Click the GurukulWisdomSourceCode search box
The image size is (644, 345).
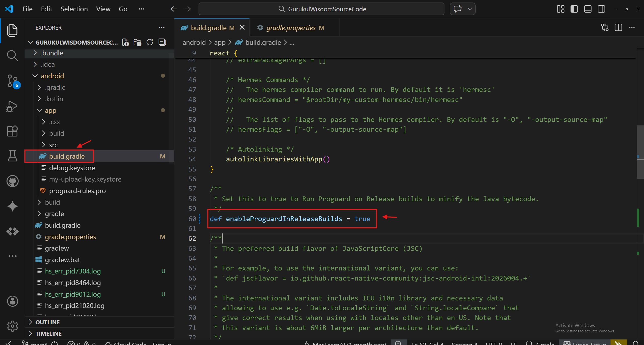pos(321,9)
